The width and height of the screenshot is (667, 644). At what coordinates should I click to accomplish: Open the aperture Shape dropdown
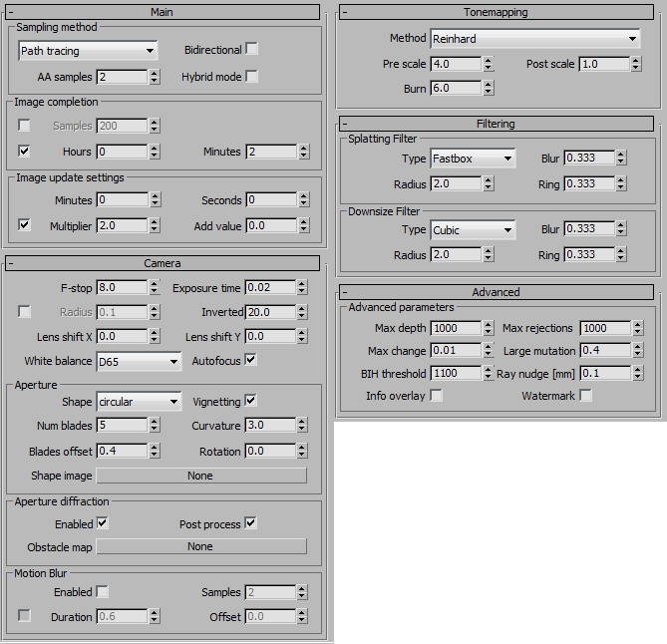(x=139, y=402)
